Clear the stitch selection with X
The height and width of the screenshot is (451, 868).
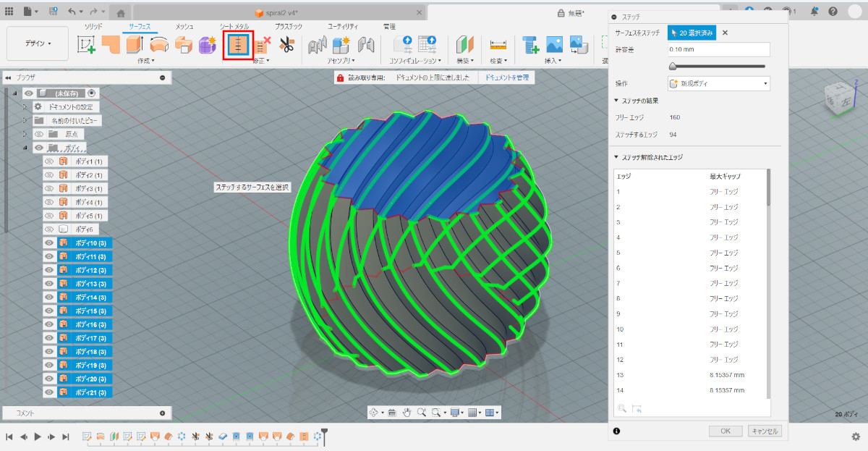tap(725, 33)
